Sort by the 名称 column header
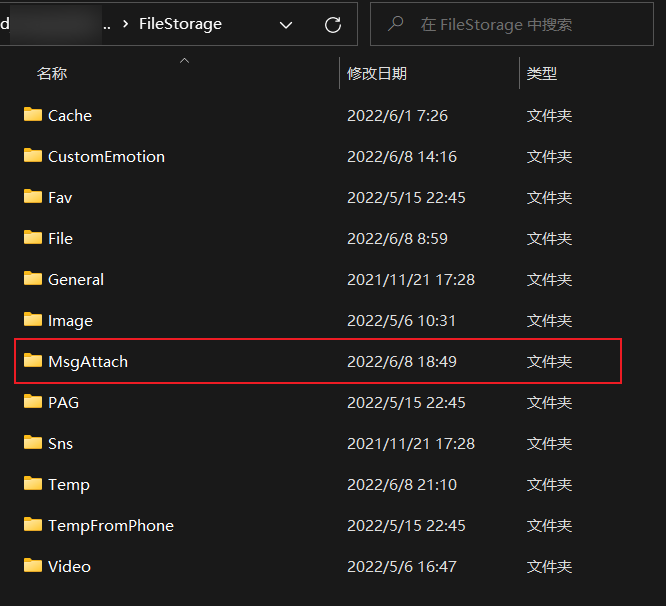Viewport: 666px width, 606px height. pos(52,73)
